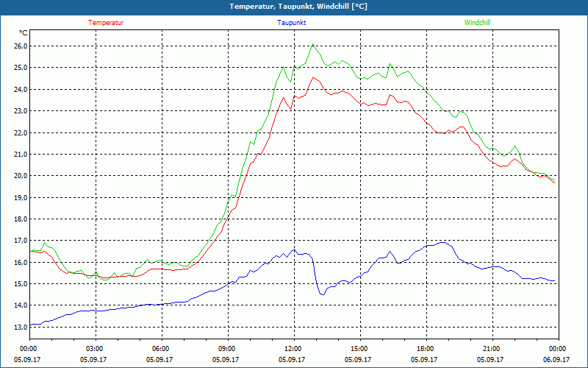This screenshot has width=588, height=368.
Task: Click the 26,0 y-axis value
Action: 21,46
